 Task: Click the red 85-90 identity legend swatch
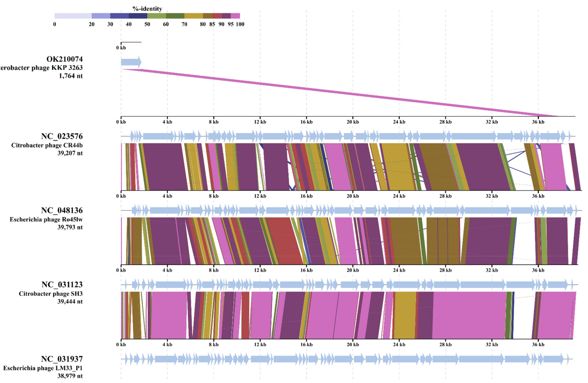[217, 16]
